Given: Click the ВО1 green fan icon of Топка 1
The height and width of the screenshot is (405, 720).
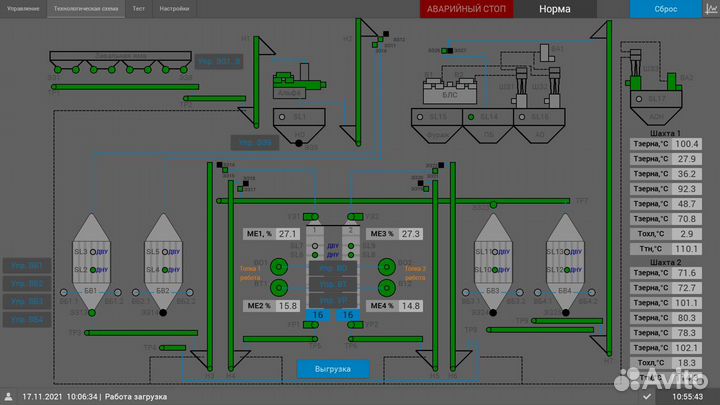Looking at the screenshot, I should [x=279, y=265].
